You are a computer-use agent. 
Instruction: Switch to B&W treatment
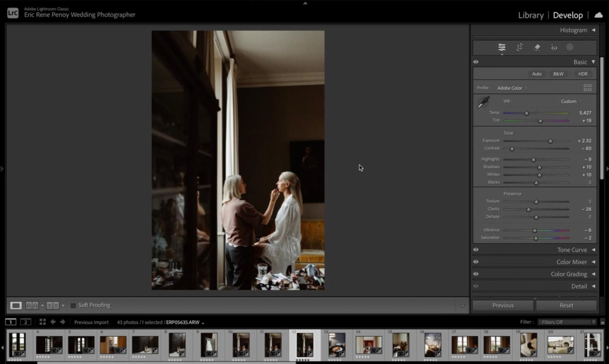coord(558,74)
